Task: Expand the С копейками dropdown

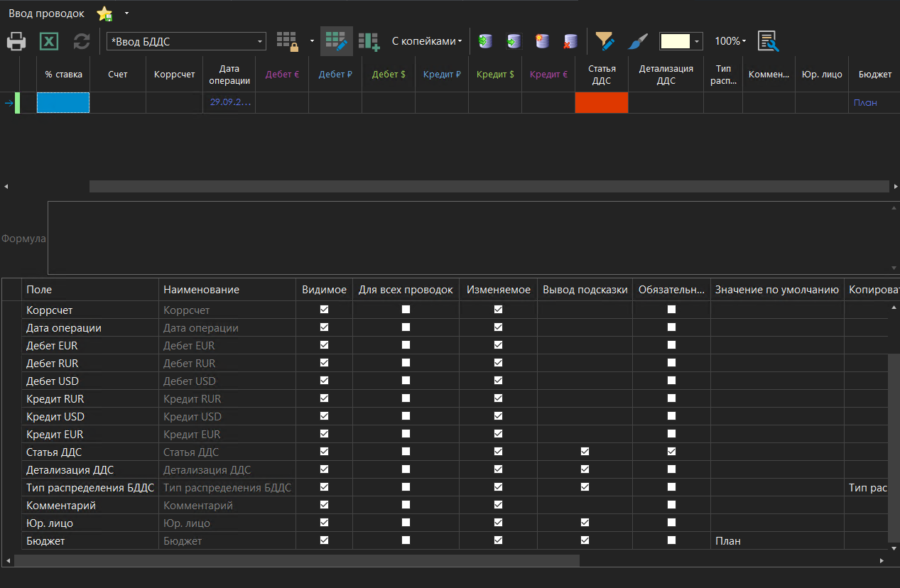Action: tap(427, 41)
